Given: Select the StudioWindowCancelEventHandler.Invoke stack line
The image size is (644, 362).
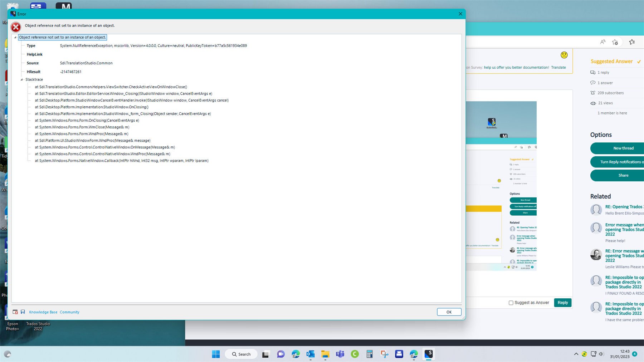Looking at the screenshot, I should tap(132, 101).
